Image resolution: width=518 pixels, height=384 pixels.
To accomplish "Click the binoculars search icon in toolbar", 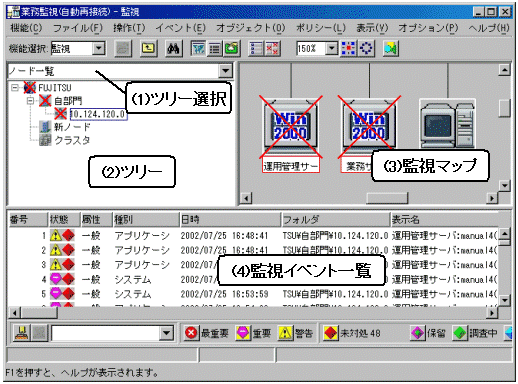I will point(173,49).
